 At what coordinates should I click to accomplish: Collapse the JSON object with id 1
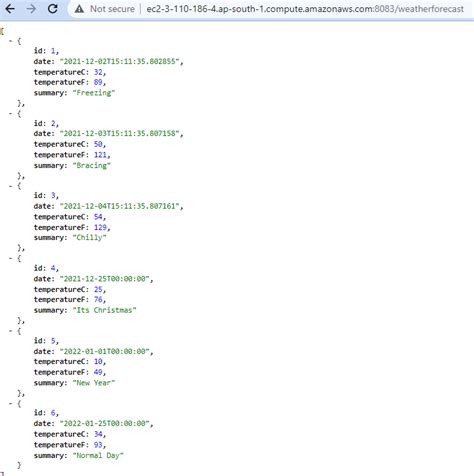tap(11, 41)
